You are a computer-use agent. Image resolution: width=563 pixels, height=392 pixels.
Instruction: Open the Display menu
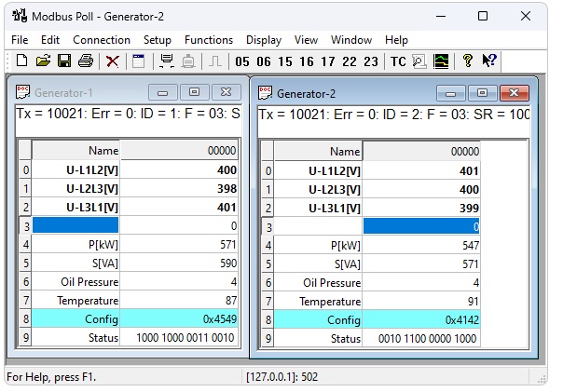264,40
